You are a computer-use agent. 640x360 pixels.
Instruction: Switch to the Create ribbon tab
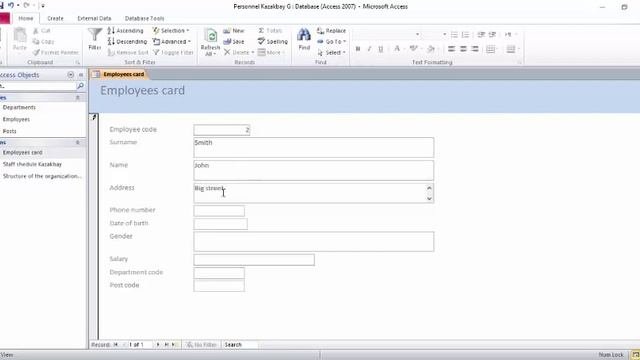(x=55, y=18)
